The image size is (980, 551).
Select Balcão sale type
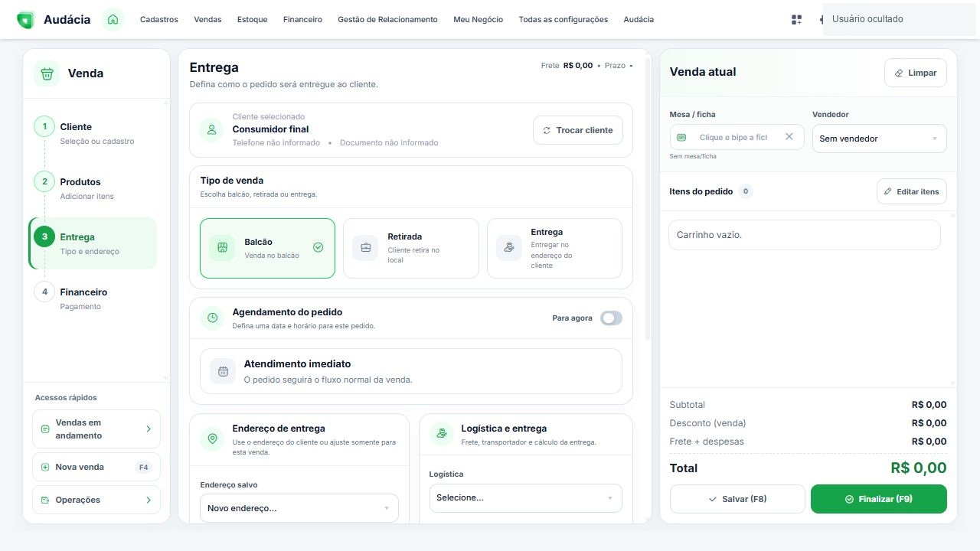click(x=267, y=248)
